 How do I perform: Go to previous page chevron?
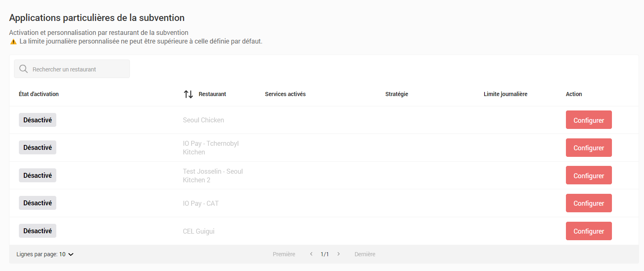(311, 254)
